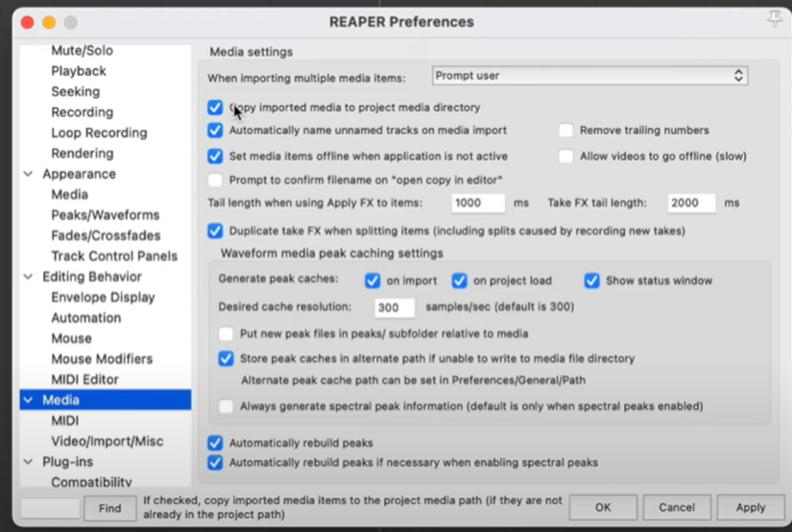Open Mouse Modifiers preferences page

[102, 359]
